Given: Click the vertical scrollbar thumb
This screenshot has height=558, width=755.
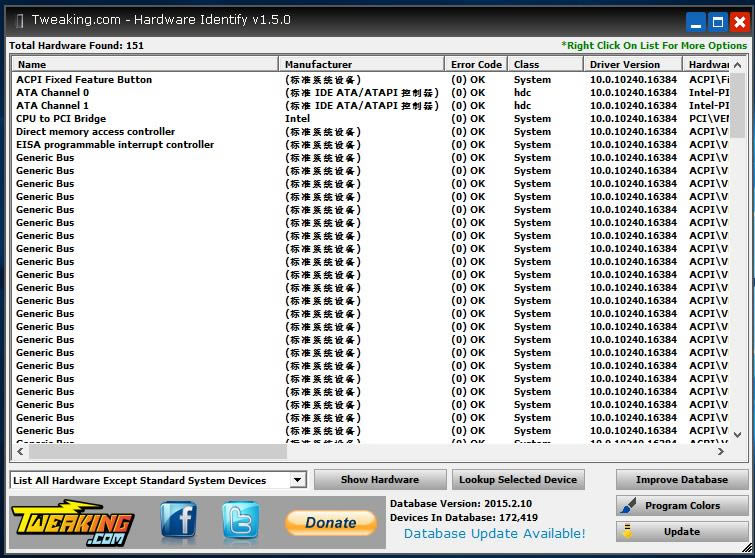Looking at the screenshot, I should click(738, 105).
